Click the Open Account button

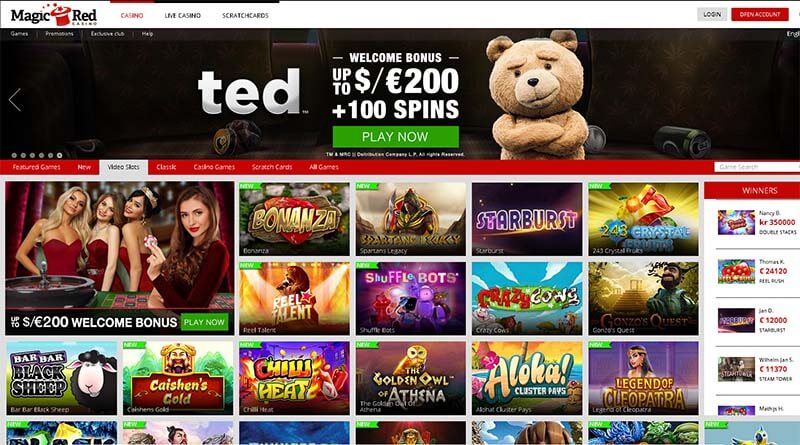pos(760,14)
